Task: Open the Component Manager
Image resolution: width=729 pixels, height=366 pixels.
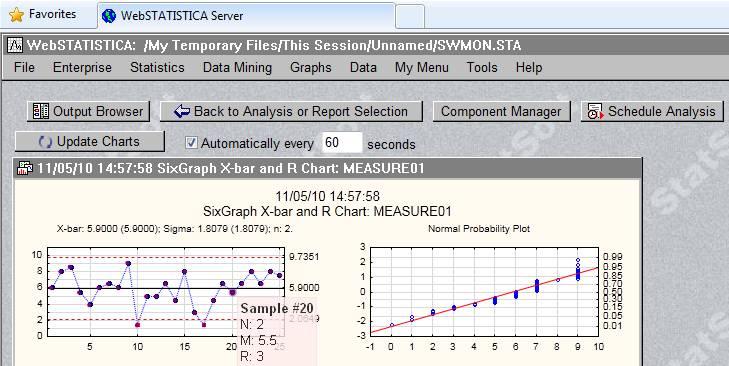Action: click(501, 112)
